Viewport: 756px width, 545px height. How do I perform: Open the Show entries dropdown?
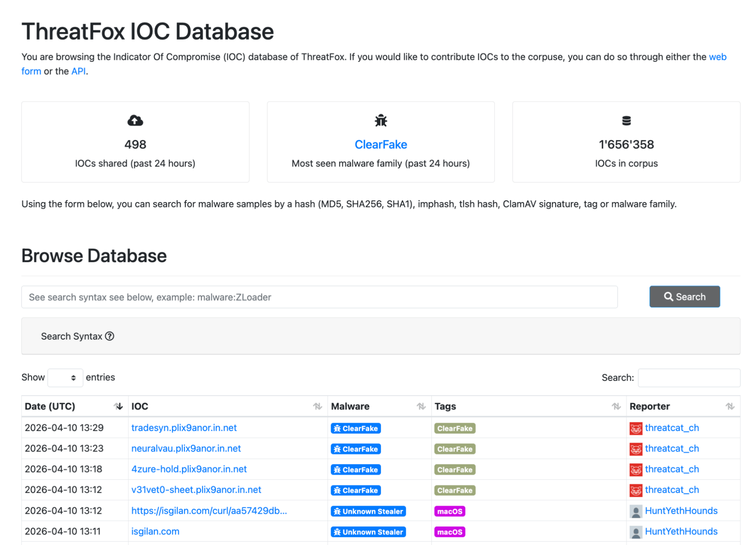tap(65, 377)
